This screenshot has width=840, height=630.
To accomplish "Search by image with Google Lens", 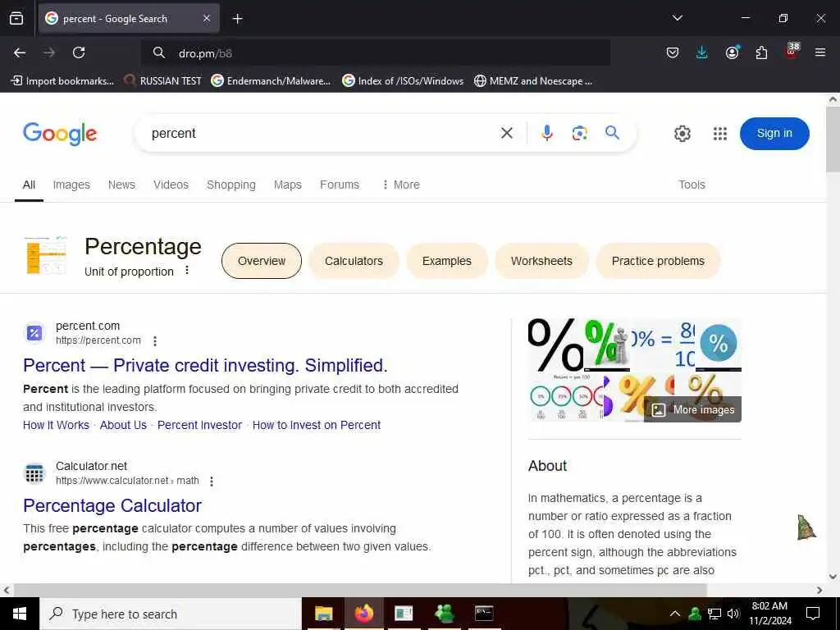I will [x=579, y=133].
